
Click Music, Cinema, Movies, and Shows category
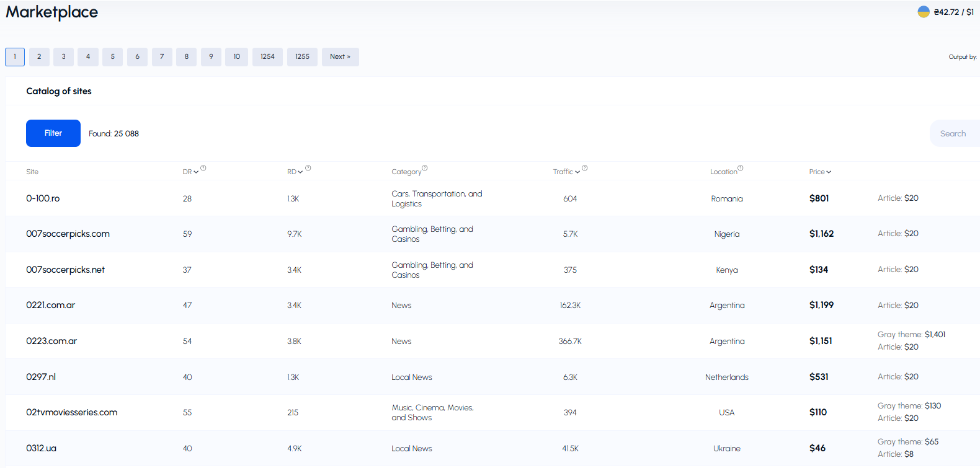click(432, 413)
